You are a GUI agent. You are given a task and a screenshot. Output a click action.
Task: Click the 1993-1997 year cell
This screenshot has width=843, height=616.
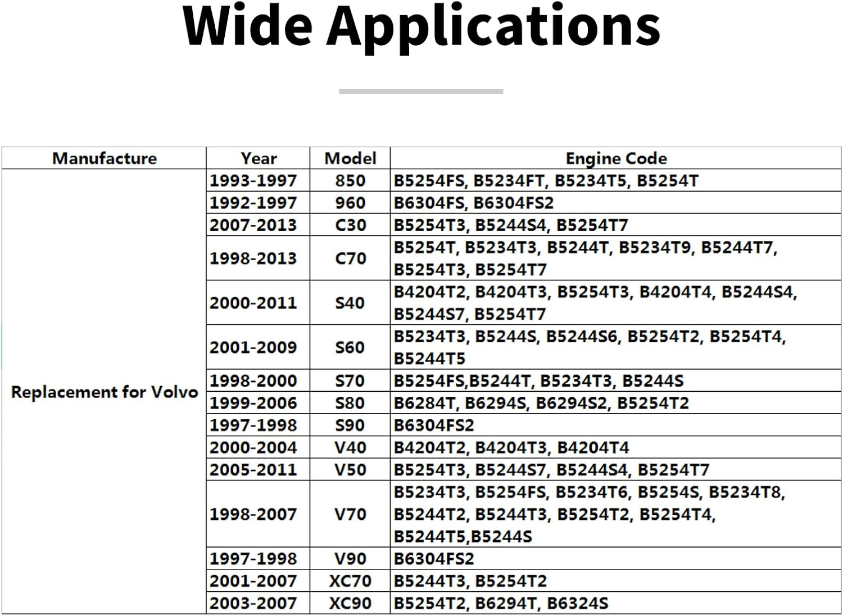(x=253, y=180)
